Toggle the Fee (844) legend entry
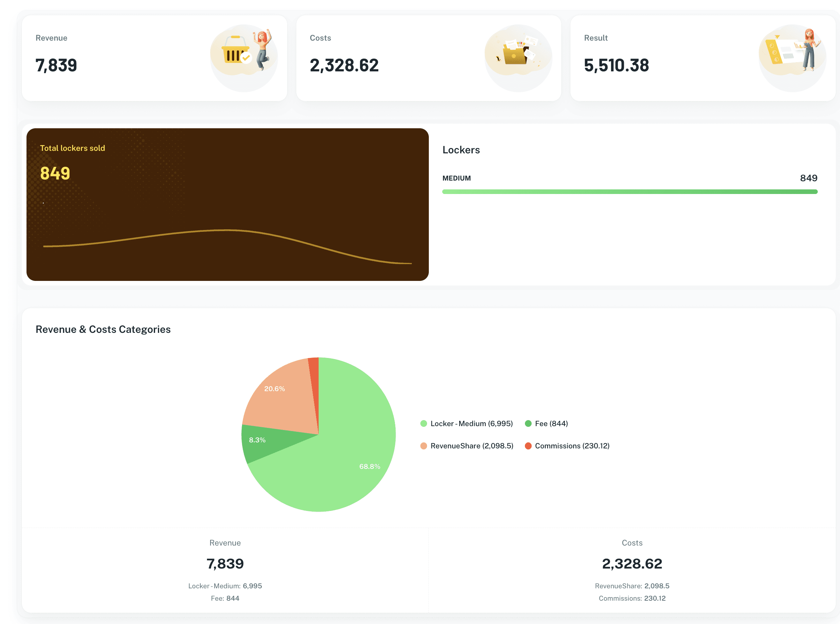840x624 pixels. pos(551,423)
